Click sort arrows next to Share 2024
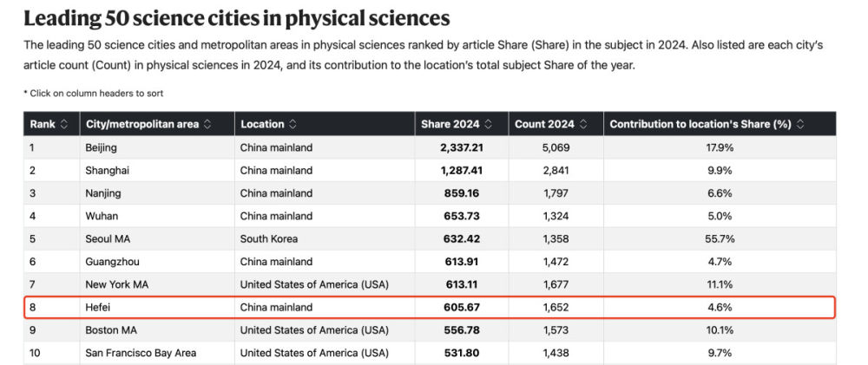 tap(489, 125)
